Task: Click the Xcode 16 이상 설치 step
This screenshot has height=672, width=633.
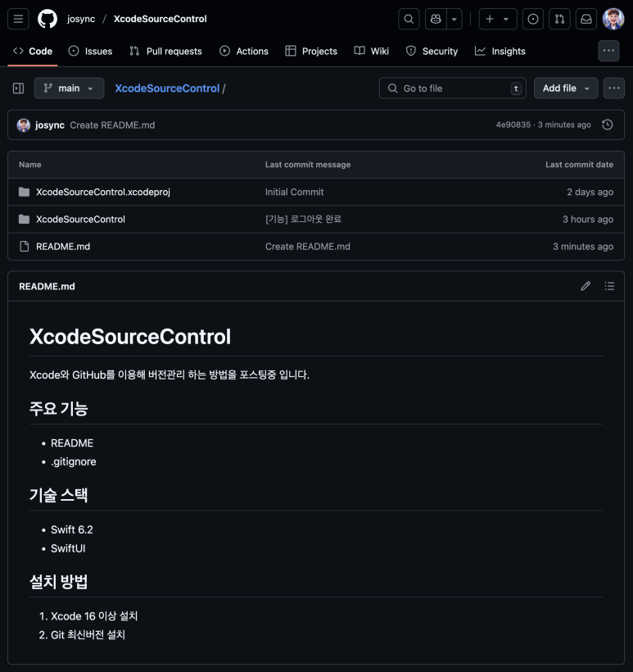Action: tap(94, 616)
